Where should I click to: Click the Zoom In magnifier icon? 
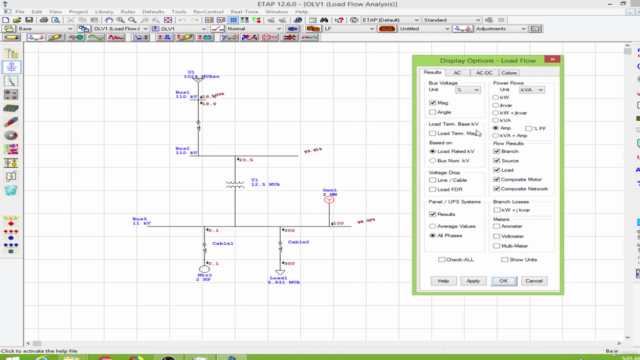click(x=120, y=20)
